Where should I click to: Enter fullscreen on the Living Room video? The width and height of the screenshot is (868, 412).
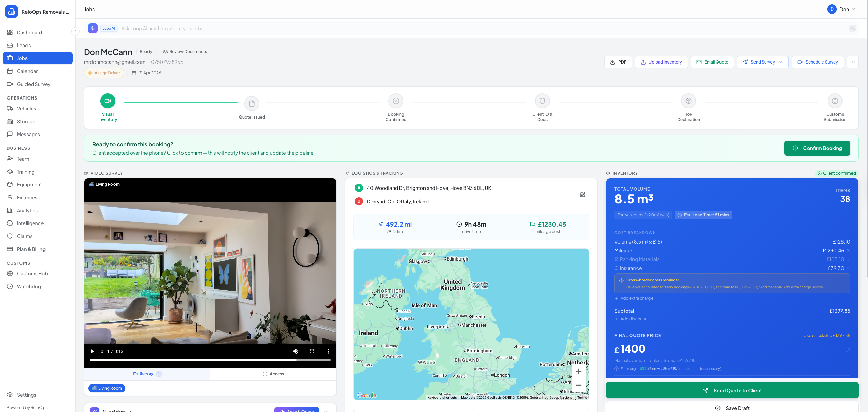(x=312, y=351)
